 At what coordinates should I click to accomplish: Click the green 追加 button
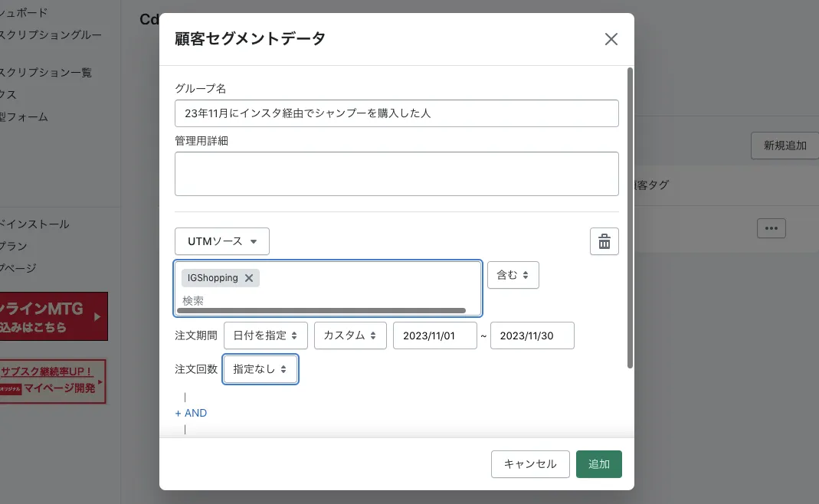598,464
